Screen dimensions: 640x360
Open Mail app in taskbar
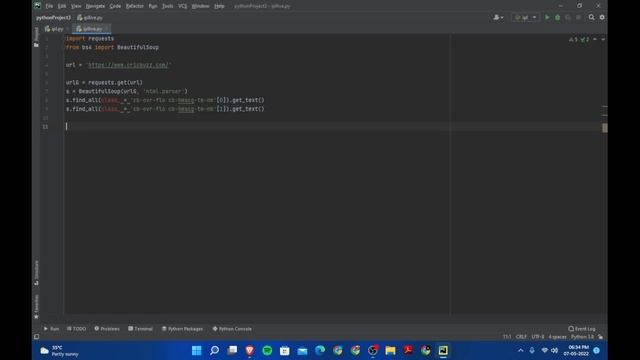302,351
